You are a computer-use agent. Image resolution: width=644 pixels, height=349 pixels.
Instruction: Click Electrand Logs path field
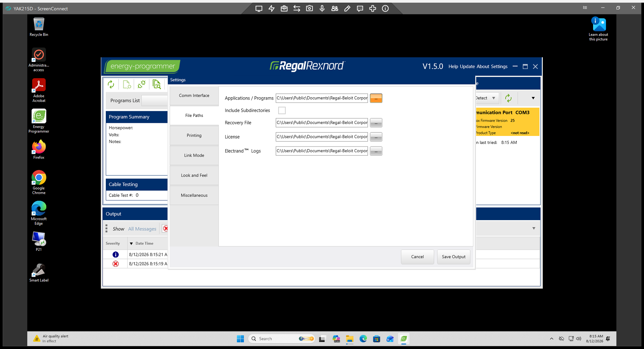pos(322,151)
